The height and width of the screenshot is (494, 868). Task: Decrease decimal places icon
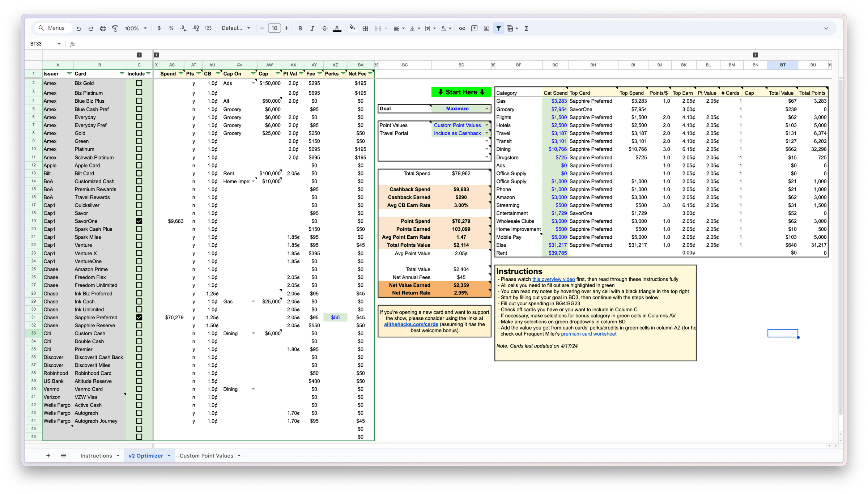(183, 28)
